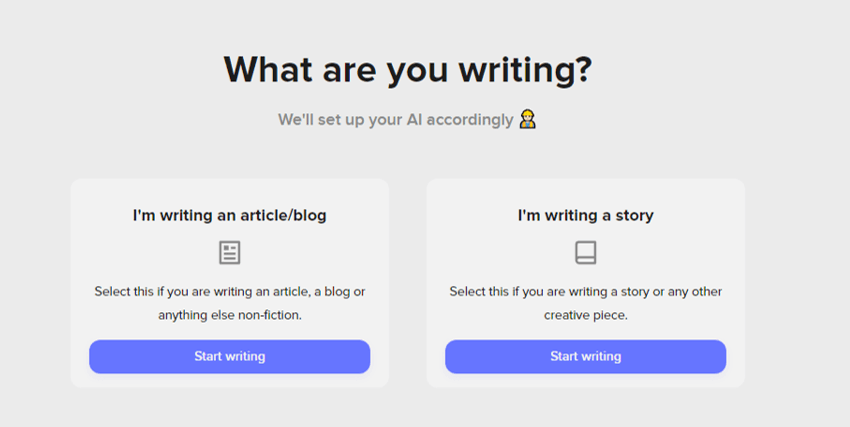Image resolution: width=850 pixels, height=427 pixels.
Task: Click the word "story" in the right card title
Action: point(633,215)
